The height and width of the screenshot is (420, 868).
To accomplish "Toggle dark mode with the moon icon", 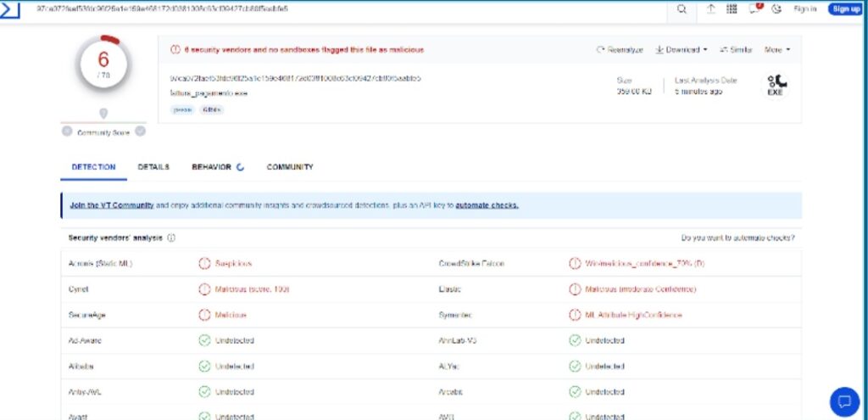I will click(x=776, y=9).
